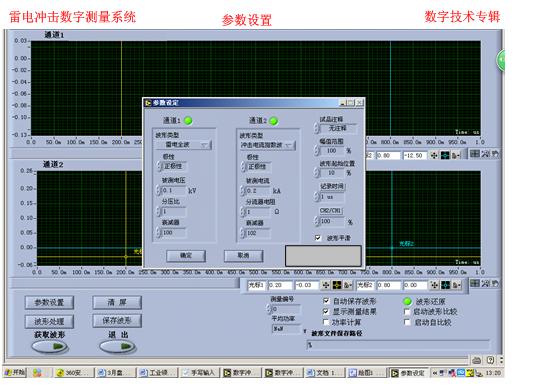Click cursor 2 cyan crosshair style icon, lower graph
This screenshot has height=392, width=554.
pos(446,285)
